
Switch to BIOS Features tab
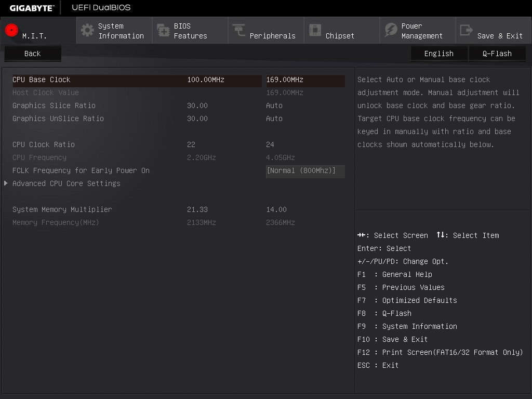coord(190,31)
